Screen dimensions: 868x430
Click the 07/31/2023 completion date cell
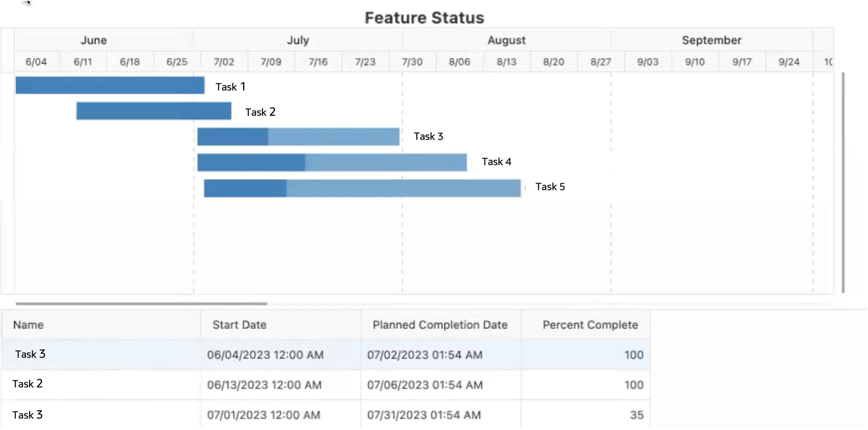424,415
